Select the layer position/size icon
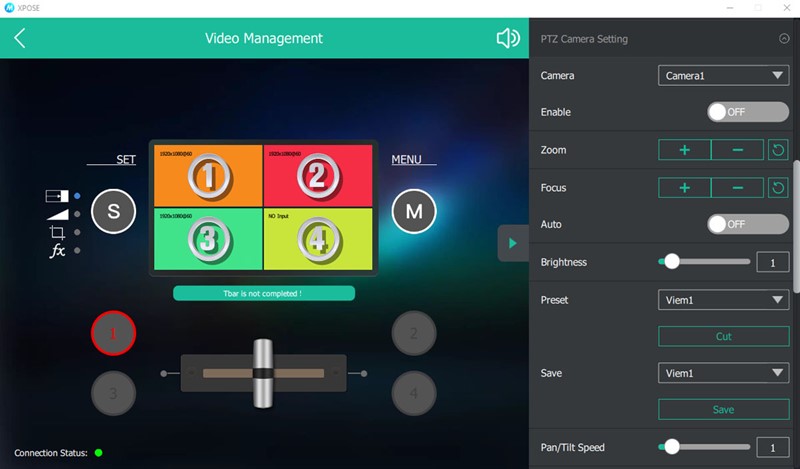800x469 pixels. click(57, 196)
